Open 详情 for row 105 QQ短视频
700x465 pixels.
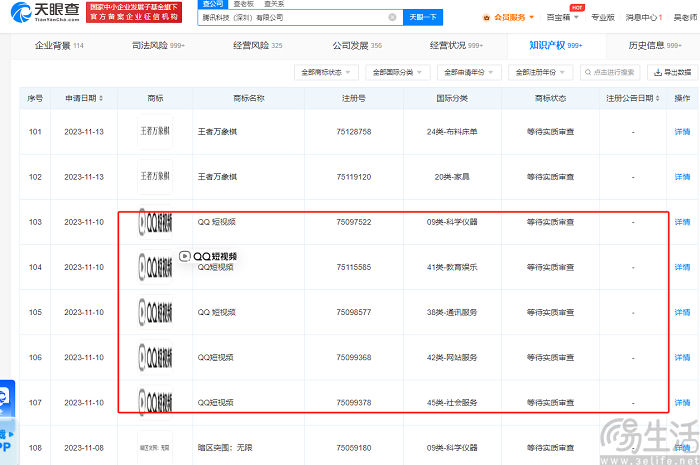[682, 312]
